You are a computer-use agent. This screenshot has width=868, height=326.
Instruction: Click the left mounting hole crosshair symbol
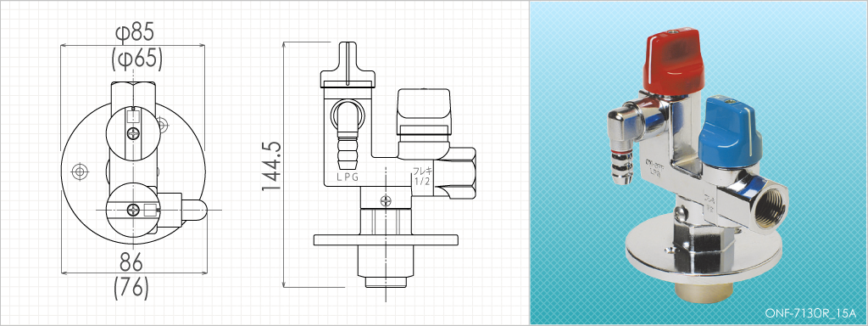coord(80,171)
